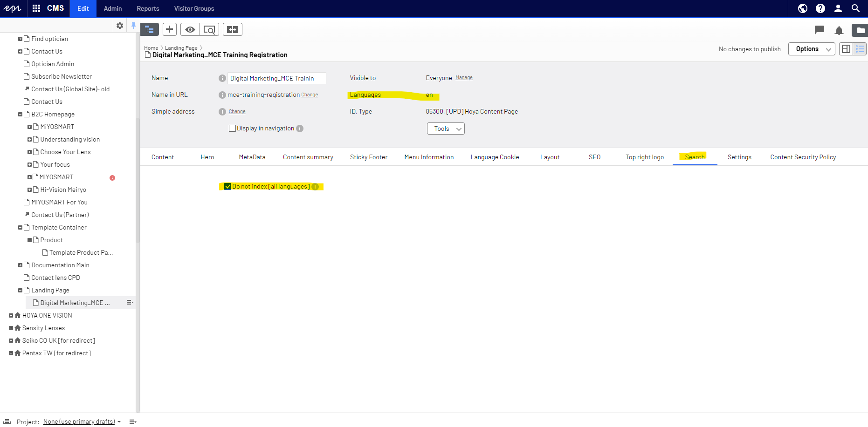Open the help question mark icon
This screenshot has width=868, height=427.
(x=820, y=8)
